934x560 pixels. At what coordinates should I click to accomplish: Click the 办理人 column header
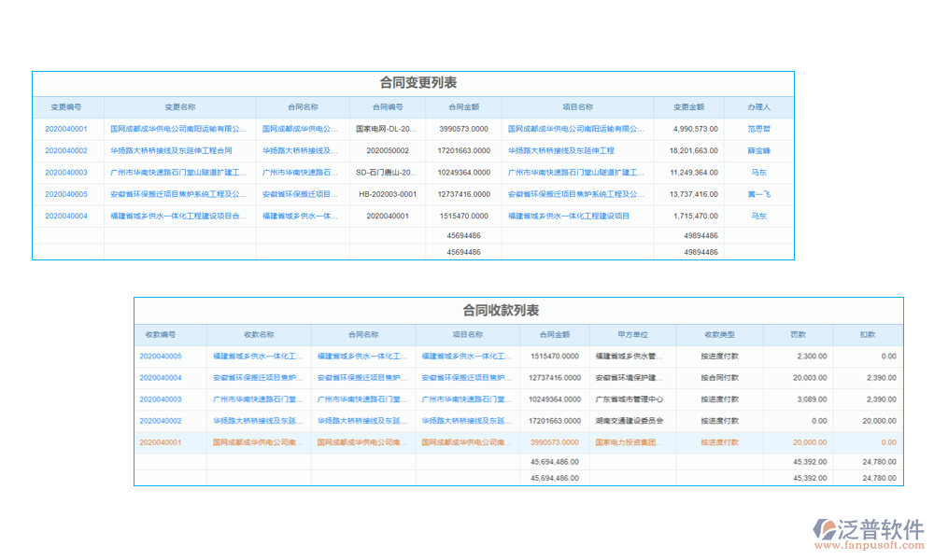click(758, 107)
